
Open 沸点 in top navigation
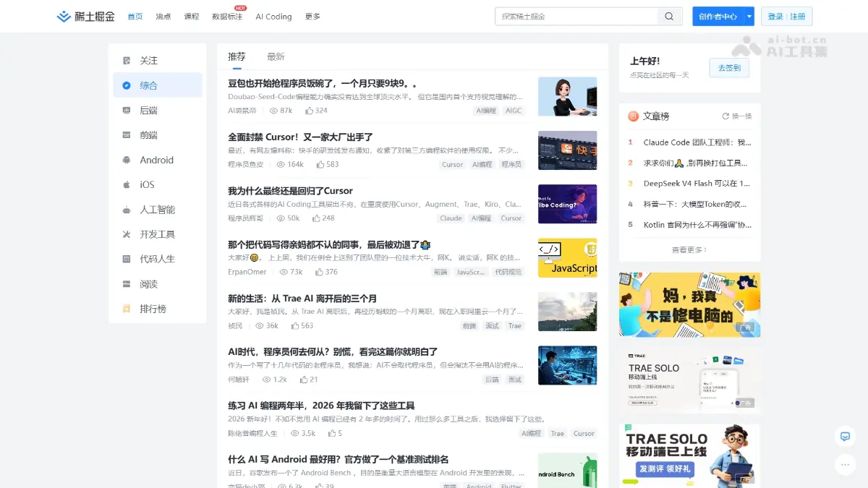pos(163,17)
